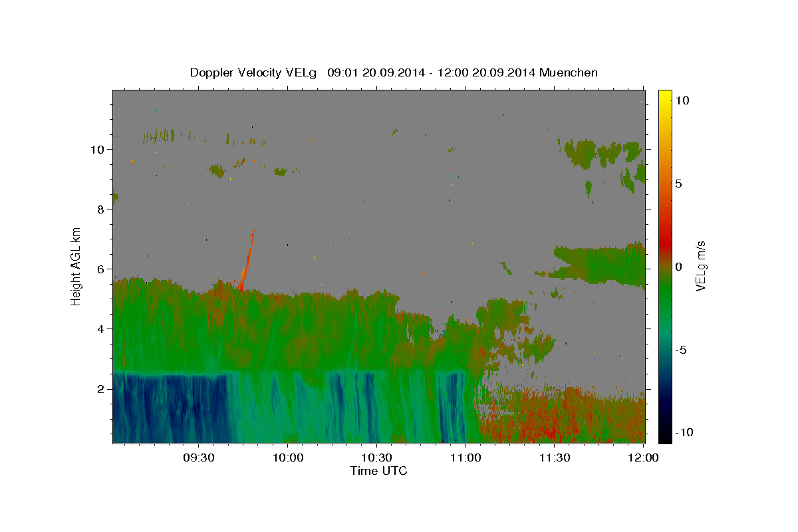Image resolution: width=798 pixels, height=532 pixels.
Task: Click the colorbar value -10 at bottom
Action: 684,432
